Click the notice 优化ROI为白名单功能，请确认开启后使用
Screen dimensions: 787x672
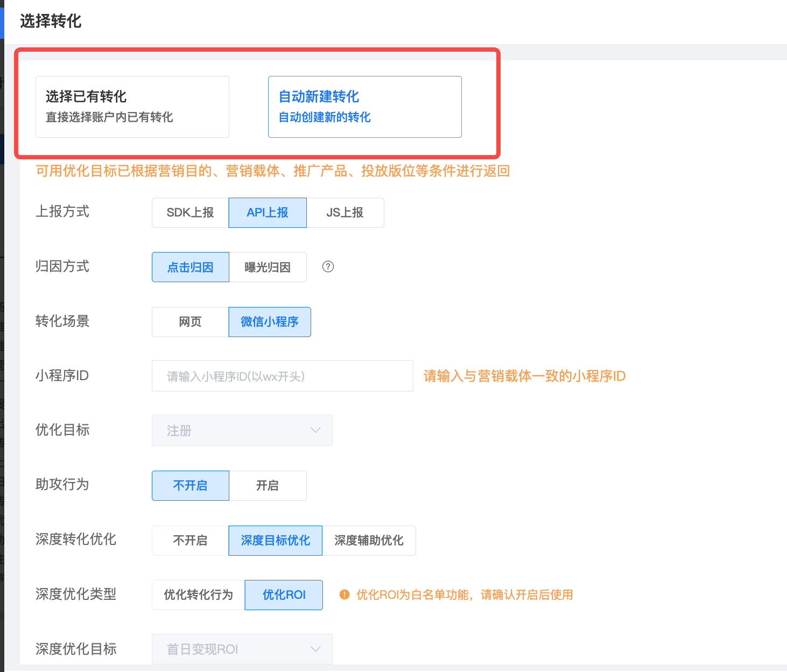click(x=465, y=594)
